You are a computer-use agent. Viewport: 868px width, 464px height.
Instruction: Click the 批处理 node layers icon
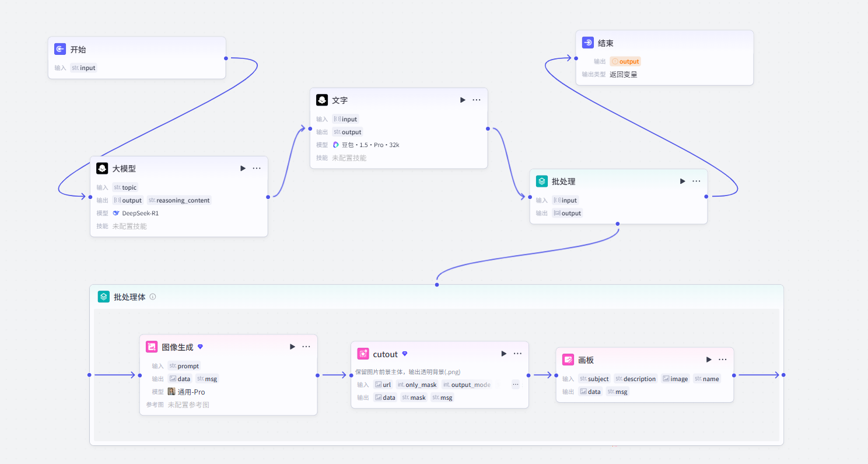pyautogui.click(x=542, y=181)
